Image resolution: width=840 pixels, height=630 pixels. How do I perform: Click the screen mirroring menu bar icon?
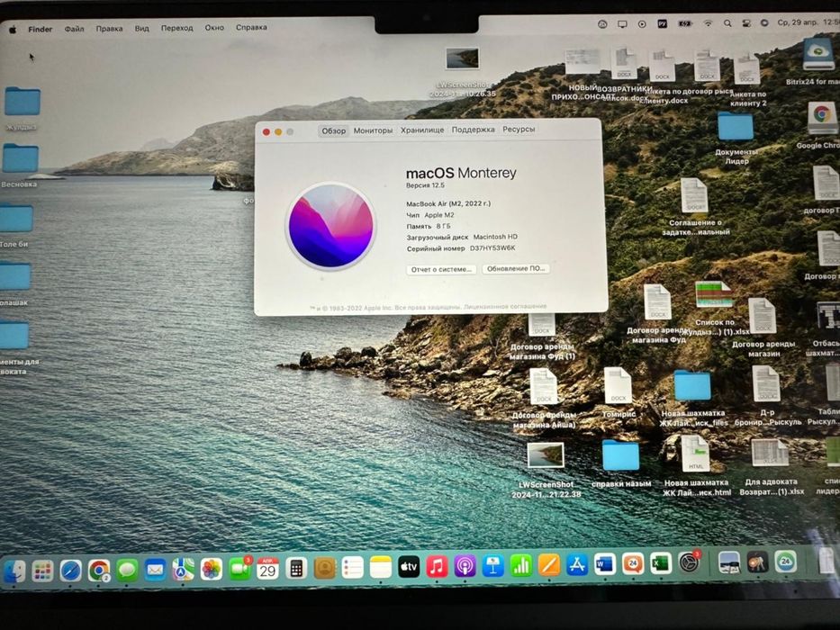pos(622,24)
